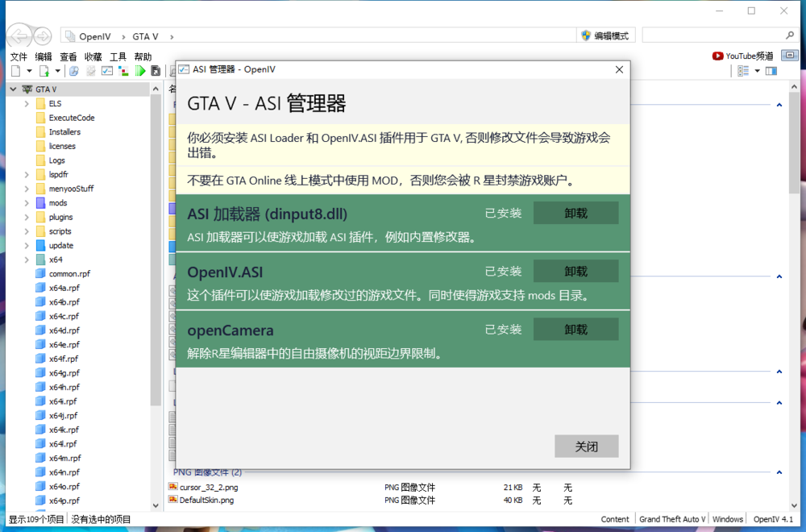
Task: Click the ASI manager checkmark toolbar icon
Action: (106, 71)
